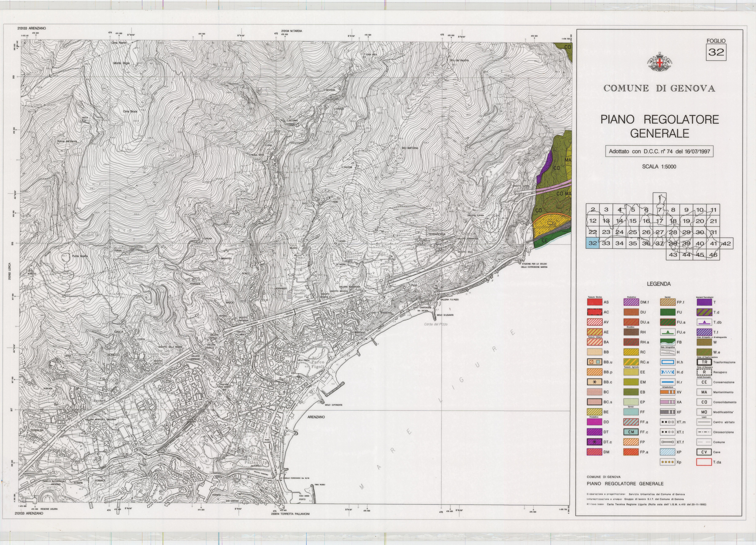Image resolution: width=756 pixels, height=545 pixels.
Task: Click the XT.m squares legend symbol
Action: pyautogui.click(x=668, y=422)
